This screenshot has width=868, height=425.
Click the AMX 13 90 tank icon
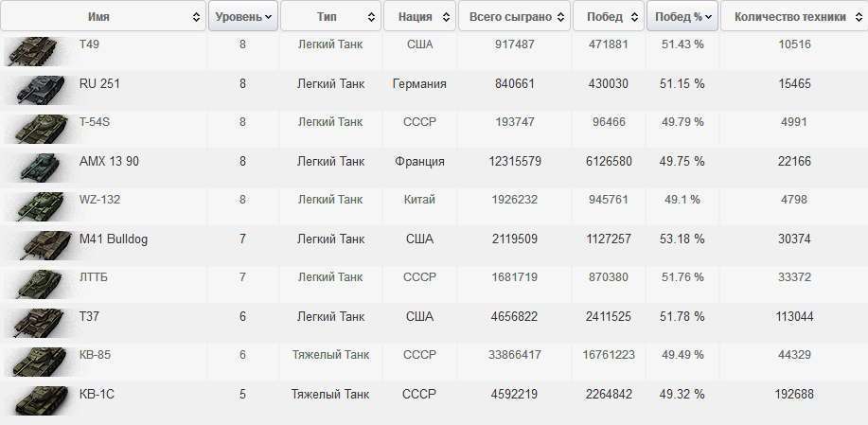coord(36,168)
